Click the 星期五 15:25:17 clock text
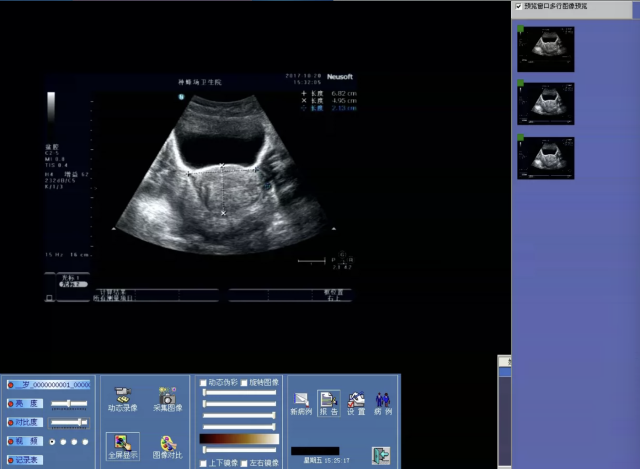 click(x=327, y=460)
